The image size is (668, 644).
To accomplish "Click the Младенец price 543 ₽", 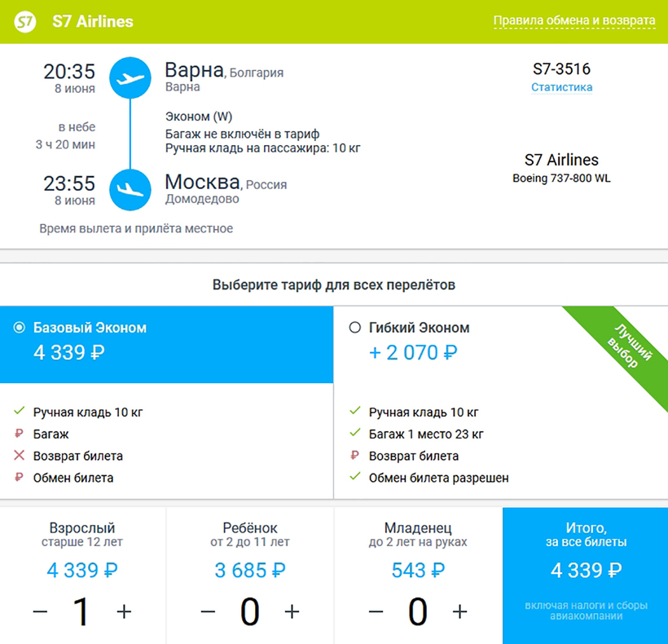I will click(x=418, y=570).
